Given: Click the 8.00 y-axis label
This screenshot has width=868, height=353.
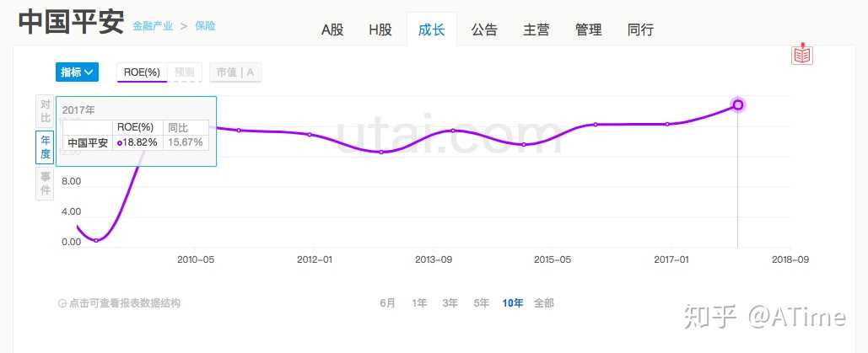Looking at the screenshot, I should (x=70, y=181).
